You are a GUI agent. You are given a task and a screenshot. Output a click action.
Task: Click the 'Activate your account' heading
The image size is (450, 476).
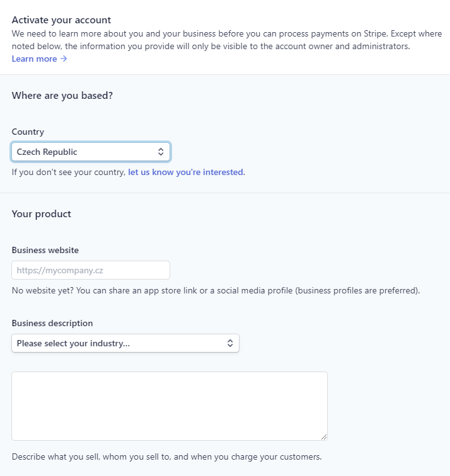tap(61, 20)
